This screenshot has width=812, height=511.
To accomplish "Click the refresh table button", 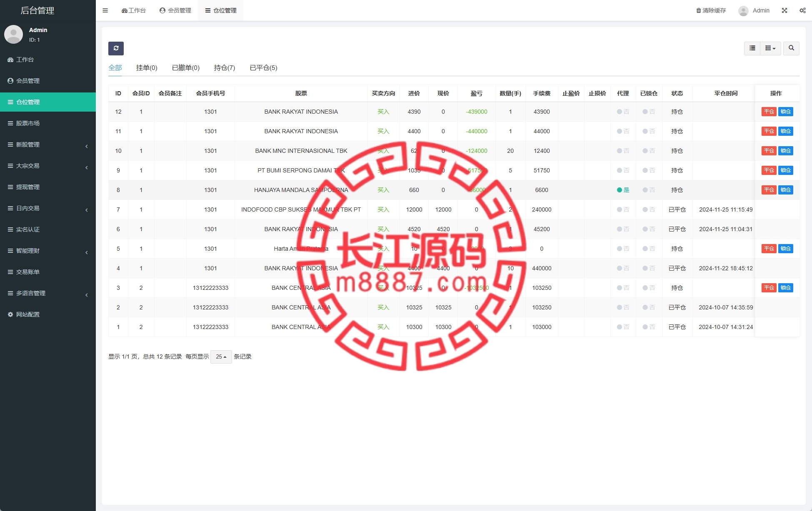I will pos(116,48).
